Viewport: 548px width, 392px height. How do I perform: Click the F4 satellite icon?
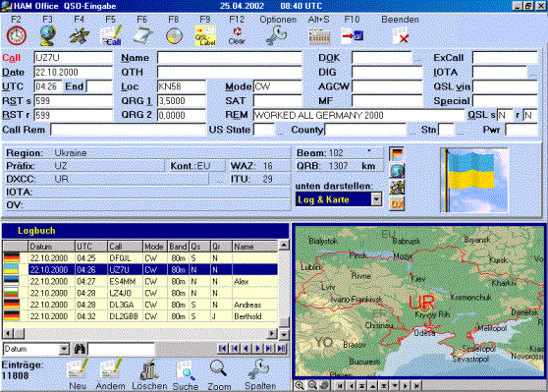(80, 36)
